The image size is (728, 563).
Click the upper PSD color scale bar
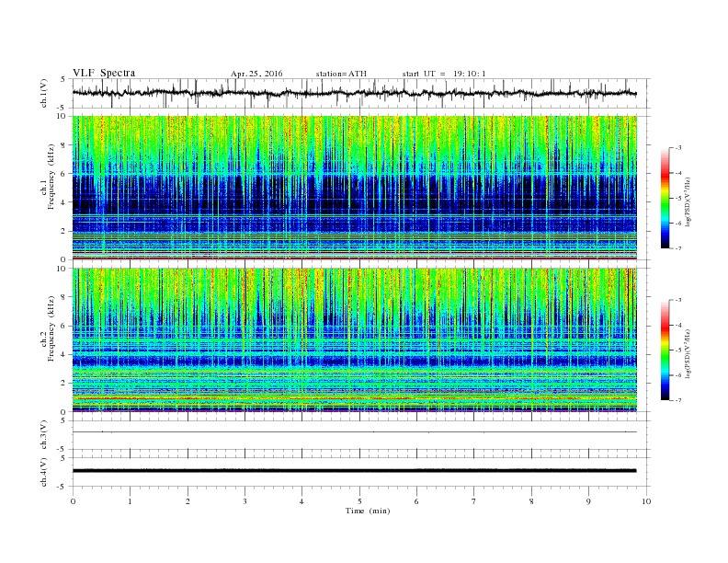coord(665,198)
